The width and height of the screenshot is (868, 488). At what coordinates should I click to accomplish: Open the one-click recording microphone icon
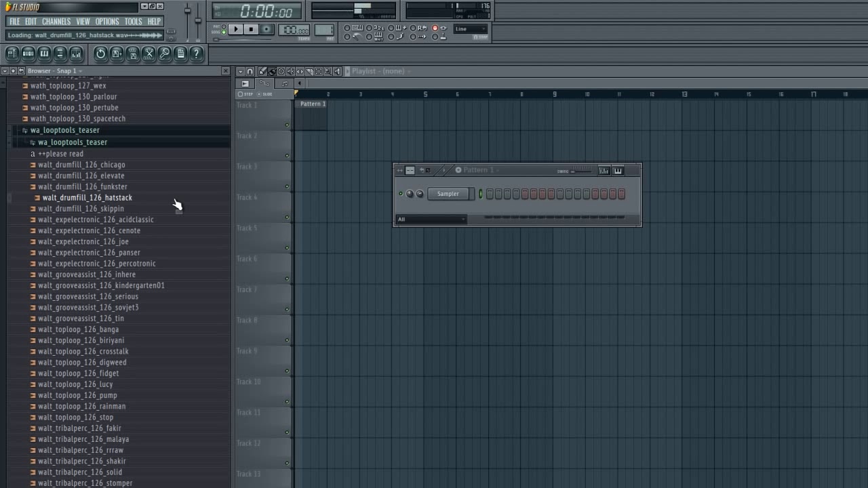(165, 54)
